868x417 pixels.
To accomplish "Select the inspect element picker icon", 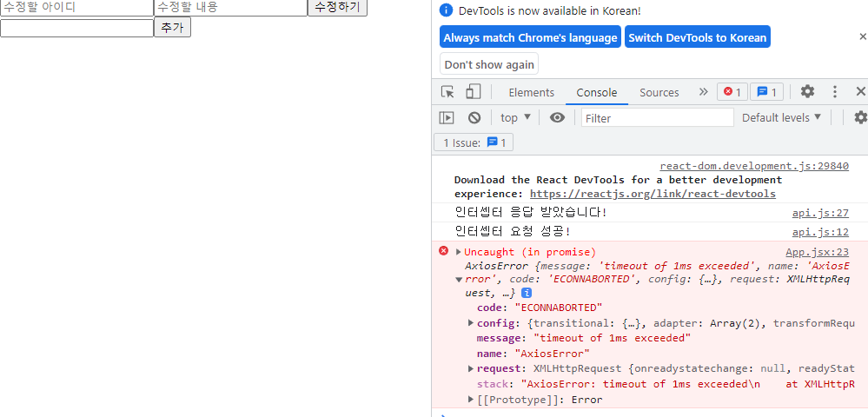I will (447, 92).
